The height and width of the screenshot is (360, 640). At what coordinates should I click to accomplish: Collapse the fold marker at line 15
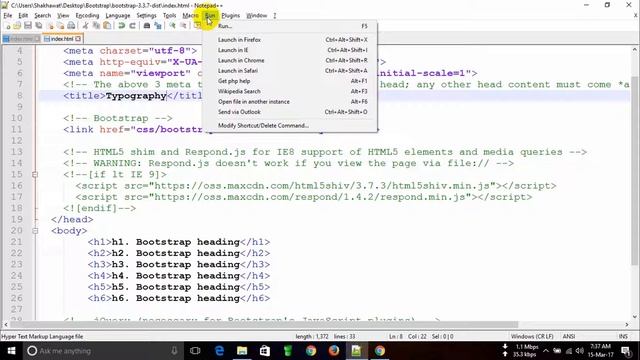35,175
